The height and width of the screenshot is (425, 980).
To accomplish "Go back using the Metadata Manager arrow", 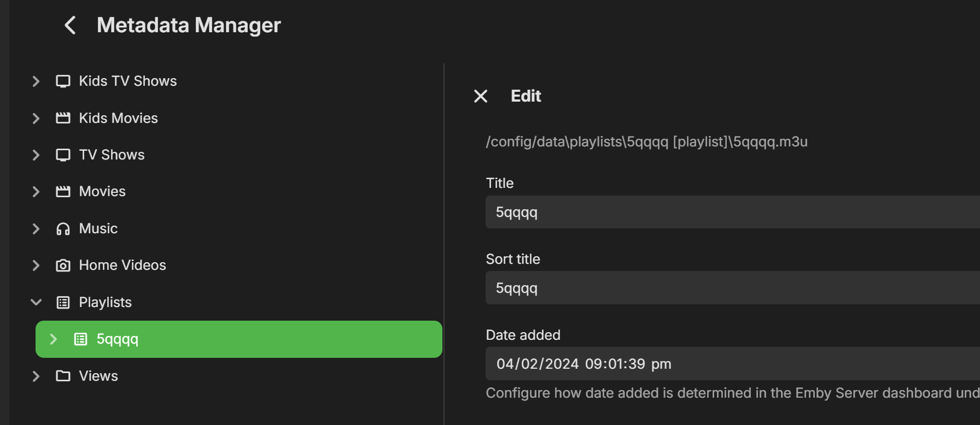I will 70,25.
